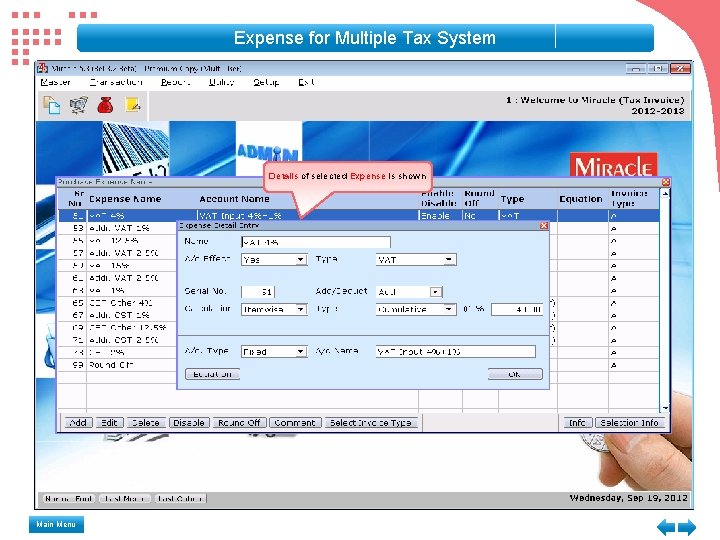
Task: Click the Last Menu status button
Action: pyautogui.click(x=124, y=499)
